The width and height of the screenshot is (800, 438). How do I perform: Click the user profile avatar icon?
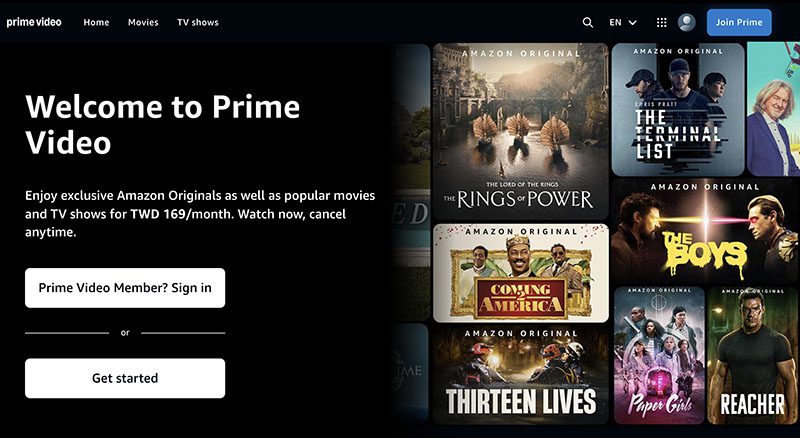[x=687, y=22]
